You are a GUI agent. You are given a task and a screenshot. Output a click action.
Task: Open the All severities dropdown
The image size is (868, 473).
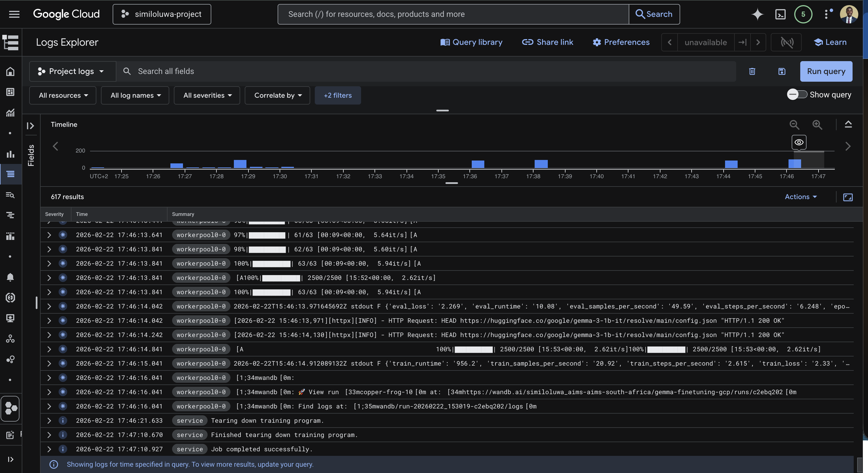tap(206, 95)
